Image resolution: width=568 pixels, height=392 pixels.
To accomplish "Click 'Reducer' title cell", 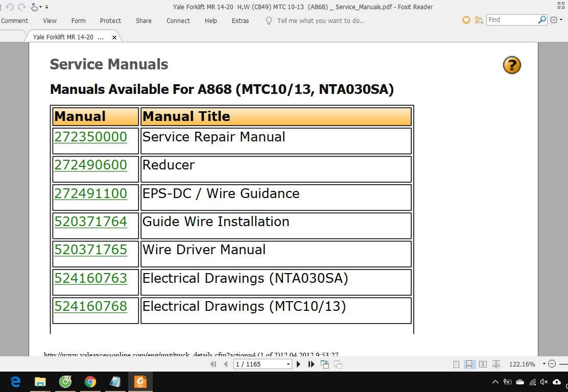I will tap(276, 169).
